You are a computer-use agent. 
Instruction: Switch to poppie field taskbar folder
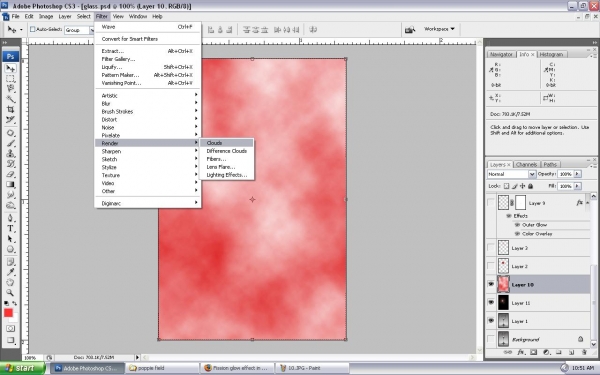point(163,368)
